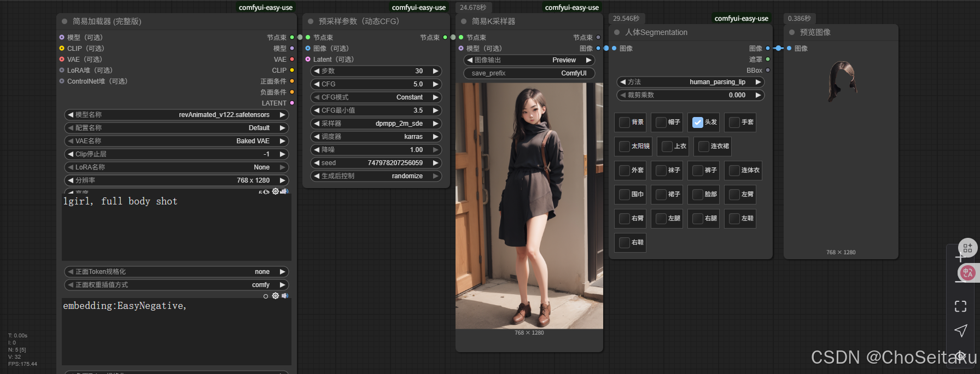980x374 pixels.
Task: Increase 步数 with its right arrow
Action: click(x=436, y=71)
